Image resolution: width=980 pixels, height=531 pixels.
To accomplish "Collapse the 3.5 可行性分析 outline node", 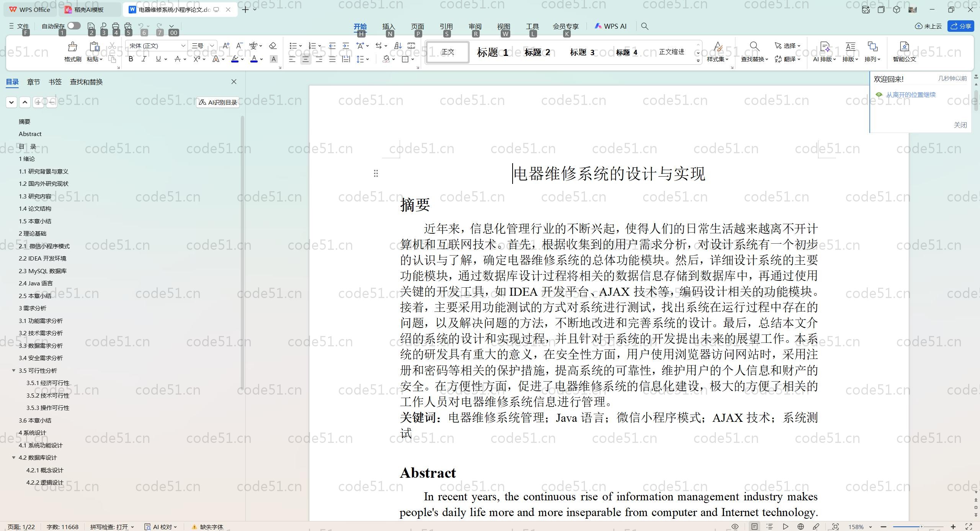I will click(14, 370).
